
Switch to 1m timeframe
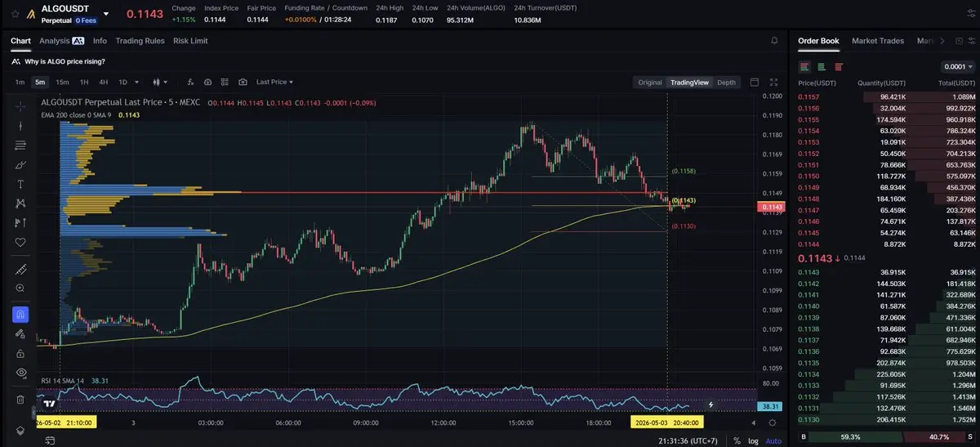point(20,82)
